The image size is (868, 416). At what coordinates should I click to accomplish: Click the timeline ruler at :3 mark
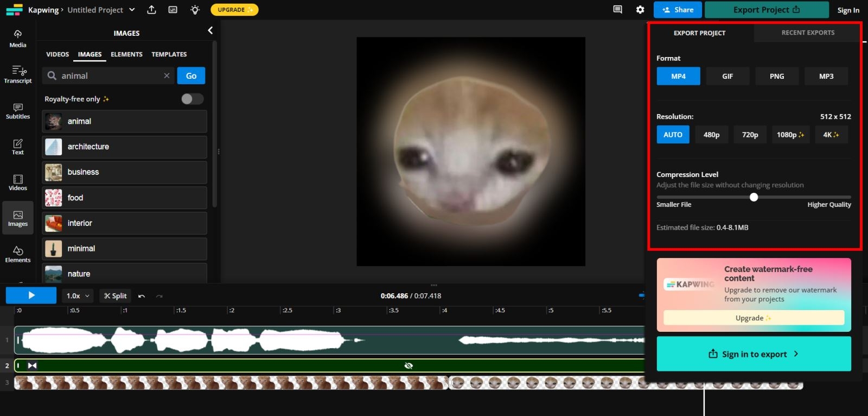337,311
